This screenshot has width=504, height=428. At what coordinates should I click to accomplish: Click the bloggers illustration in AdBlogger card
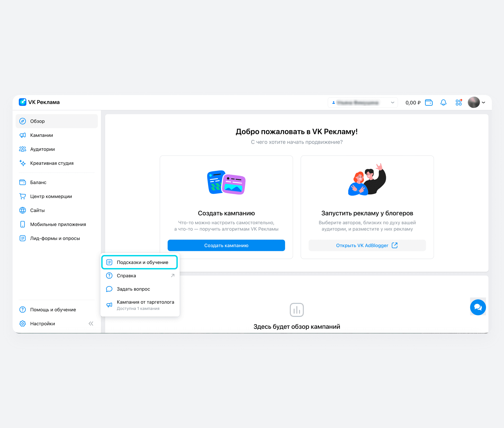(367, 180)
